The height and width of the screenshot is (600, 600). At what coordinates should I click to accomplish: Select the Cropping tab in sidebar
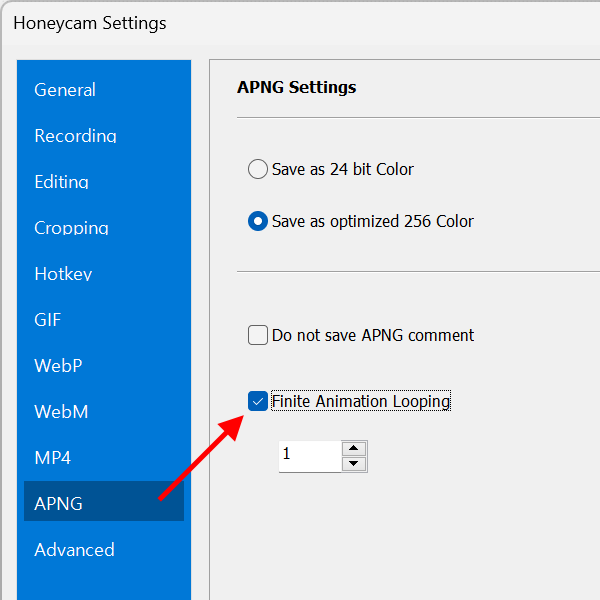click(x=71, y=228)
